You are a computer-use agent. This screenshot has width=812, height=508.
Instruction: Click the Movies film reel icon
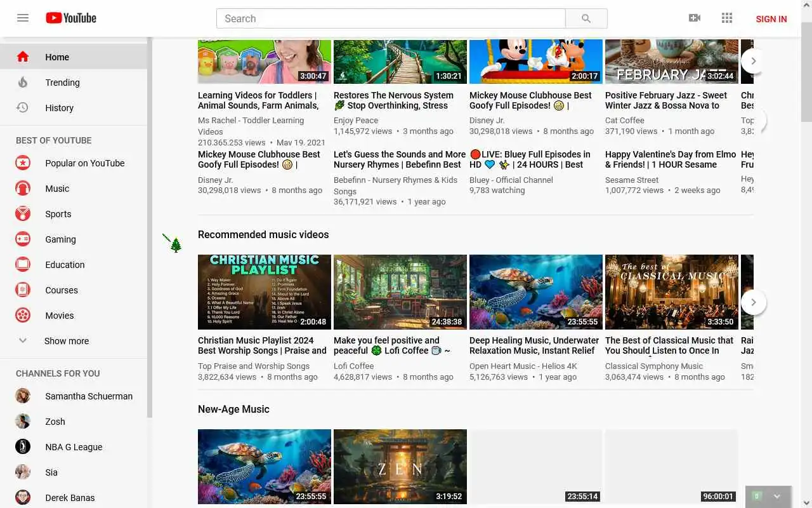click(x=23, y=315)
